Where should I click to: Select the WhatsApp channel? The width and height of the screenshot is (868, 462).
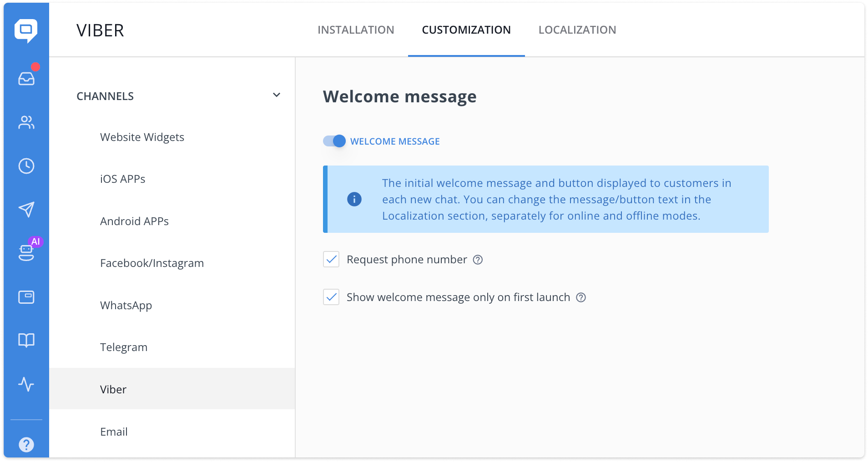(x=126, y=305)
